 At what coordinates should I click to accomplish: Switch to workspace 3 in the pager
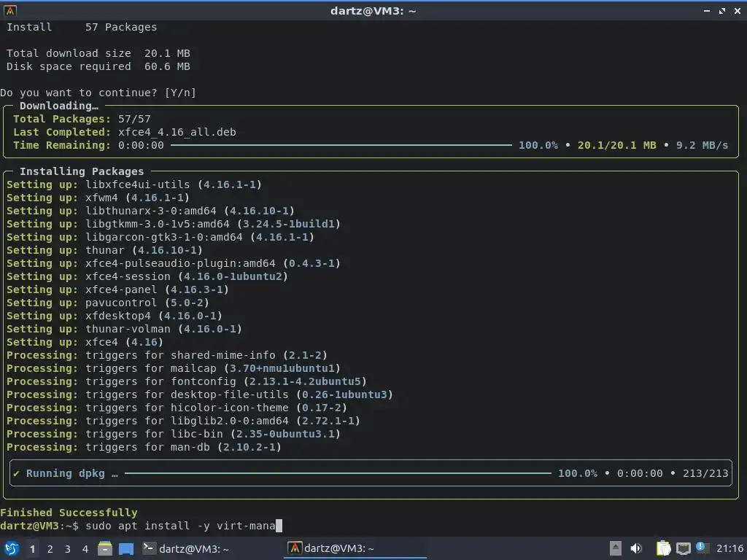[68, 549]
